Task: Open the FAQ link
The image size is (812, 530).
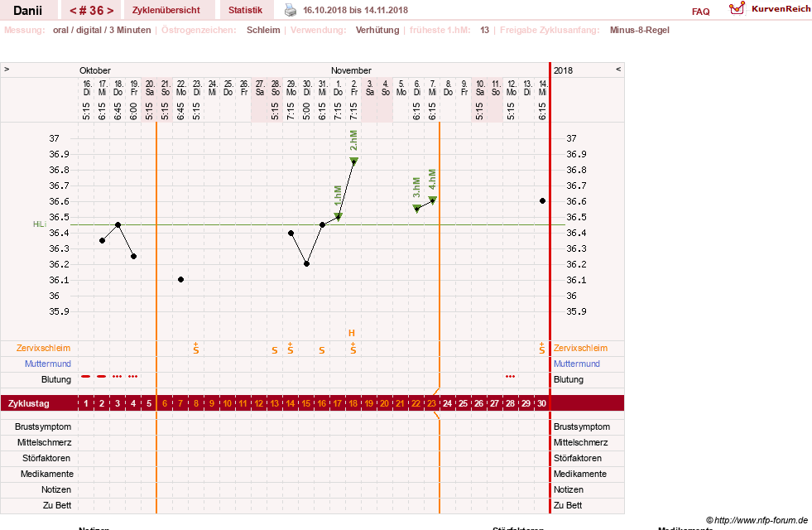Action: (700, 12)
